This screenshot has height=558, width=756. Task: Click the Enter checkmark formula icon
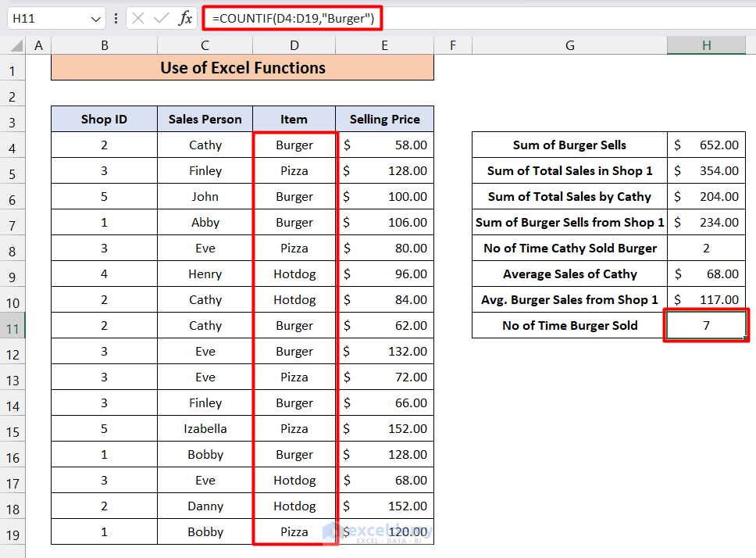point(162,19)
